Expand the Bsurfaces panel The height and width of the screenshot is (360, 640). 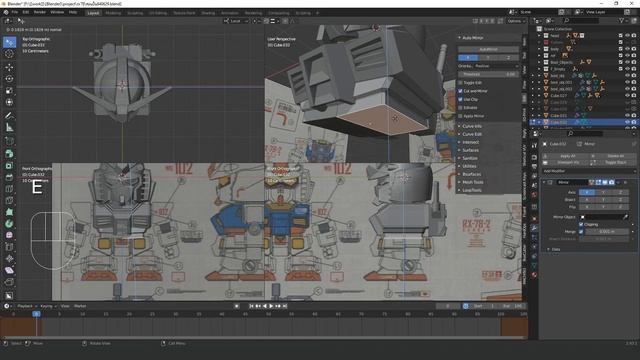[472, 174]
